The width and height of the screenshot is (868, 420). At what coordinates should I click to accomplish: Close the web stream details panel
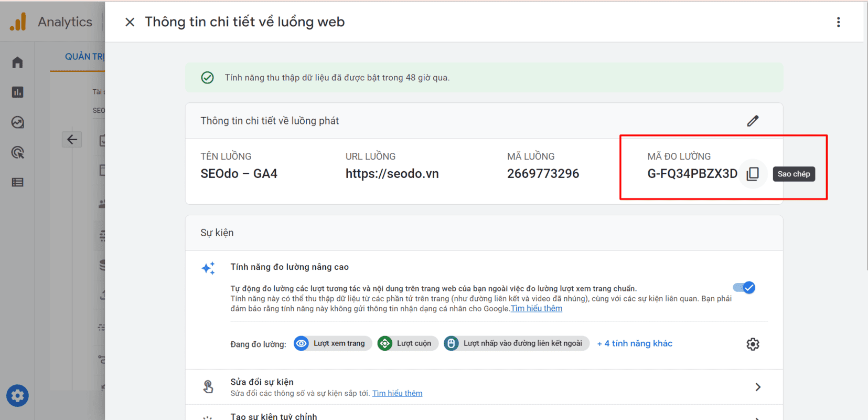130,22
